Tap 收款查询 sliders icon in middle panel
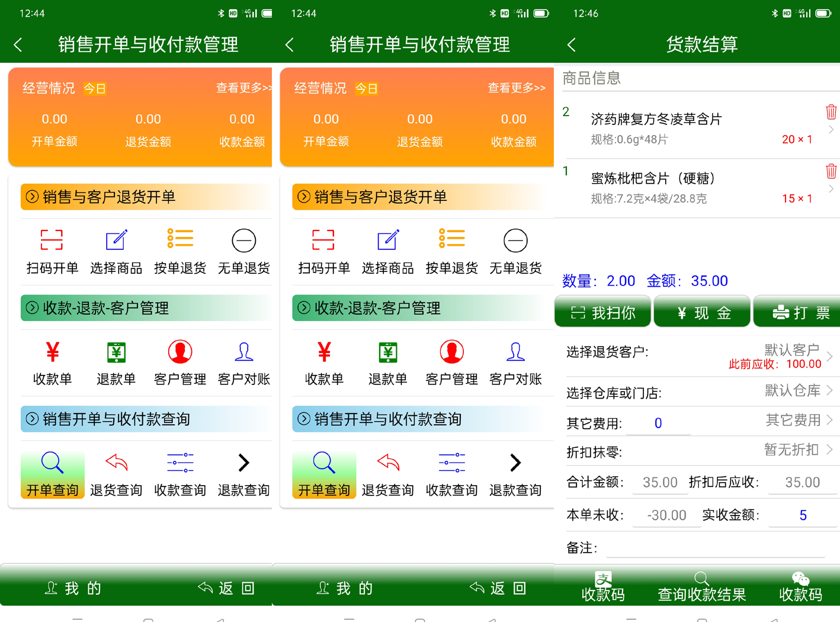Viewport: 840px width, 622px height. tap(451, 463)
